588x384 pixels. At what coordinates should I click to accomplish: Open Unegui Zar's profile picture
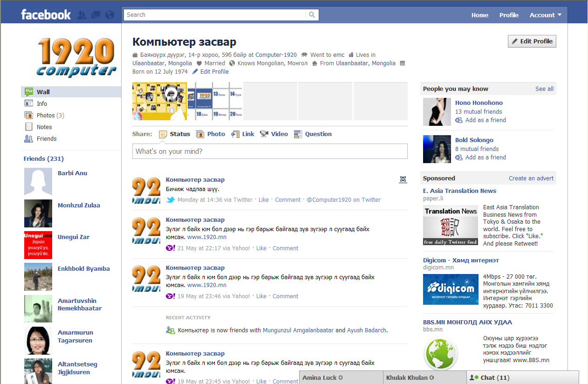click(x=38, y=245)
